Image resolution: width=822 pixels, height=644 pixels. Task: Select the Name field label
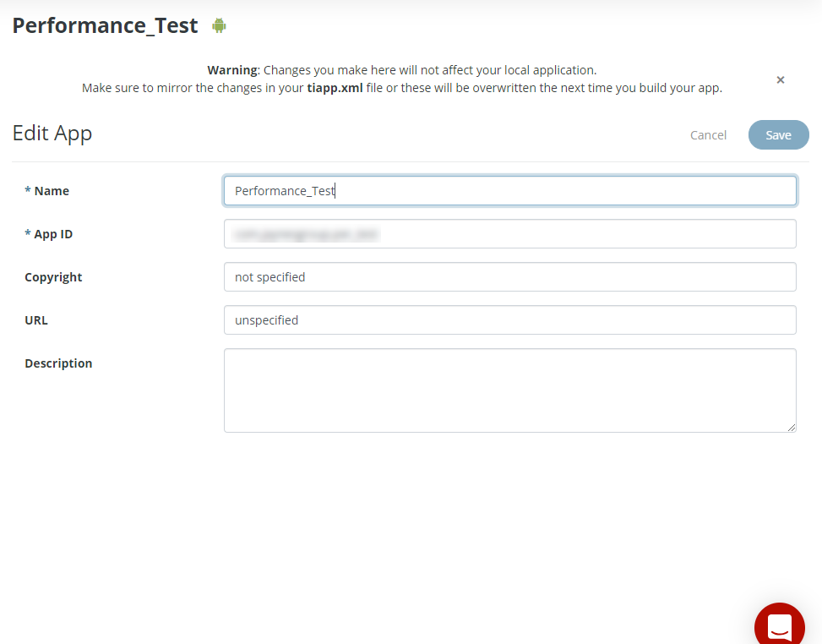47,190
